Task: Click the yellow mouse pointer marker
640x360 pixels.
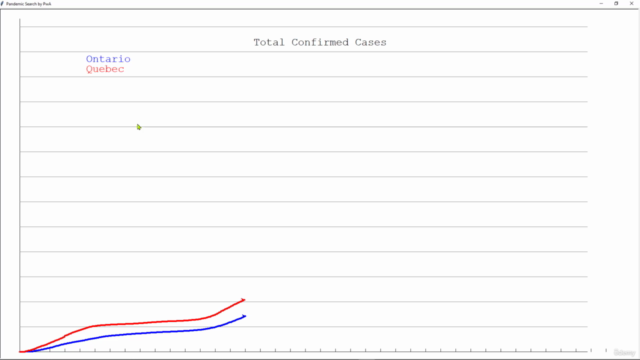Action: pyautogui.click(x=139, y=127)
